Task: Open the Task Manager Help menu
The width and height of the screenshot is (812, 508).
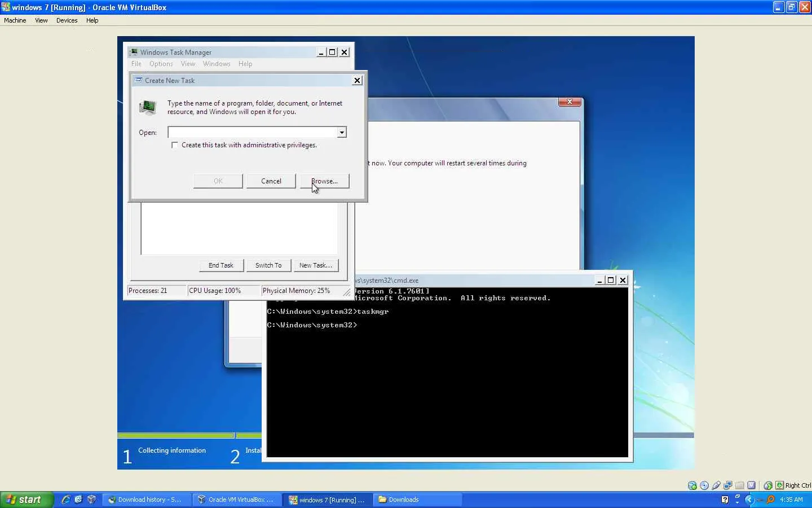Action: point(245,64)
